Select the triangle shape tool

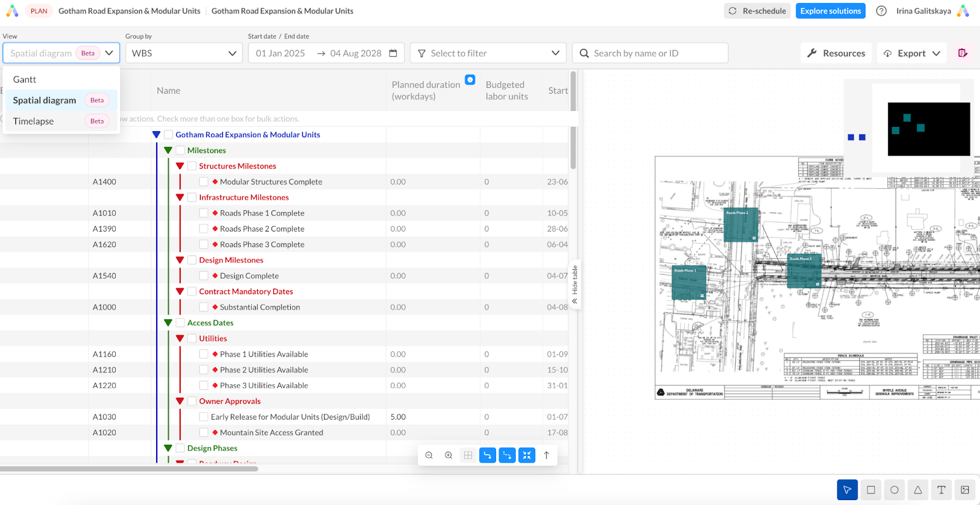tap(918, 490)
